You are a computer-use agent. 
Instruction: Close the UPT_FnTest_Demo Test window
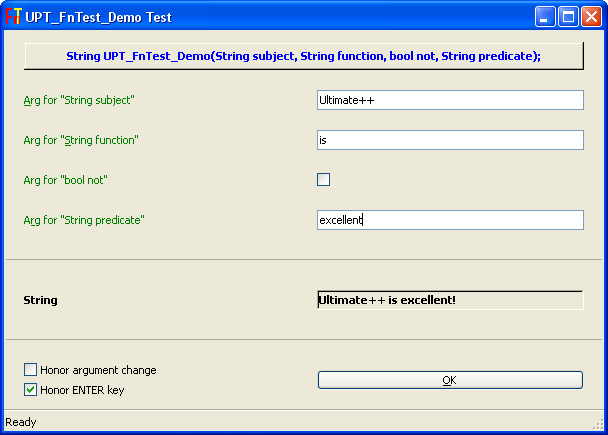pos(589,16)
